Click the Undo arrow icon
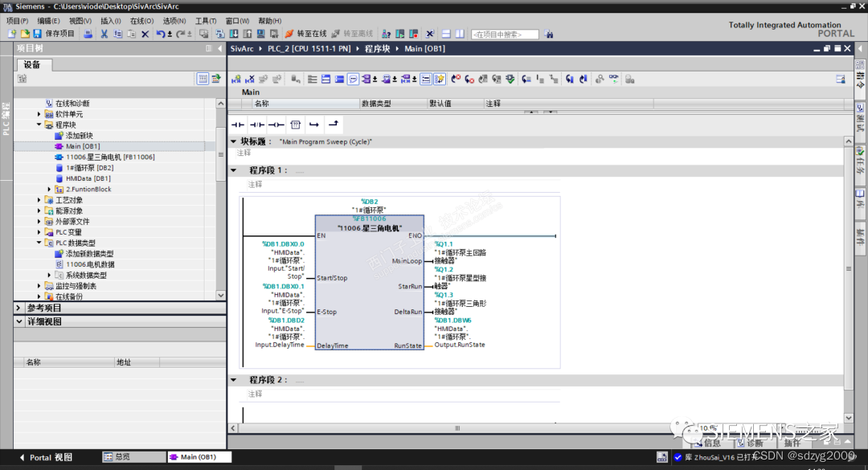This screenshot has height=470, width=868. [x=160, y=34]
